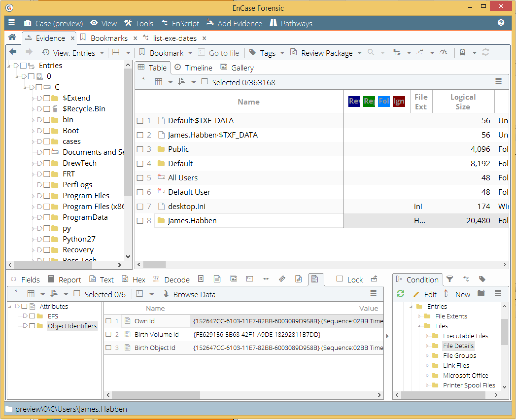Click Add Evidence button

234,23
